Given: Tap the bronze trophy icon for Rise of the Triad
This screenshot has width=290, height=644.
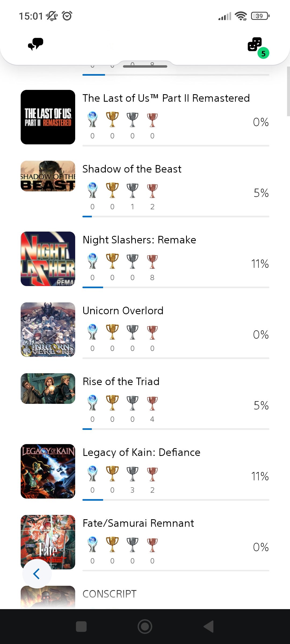Looking at the screenshot, I should tap(152, 403).
